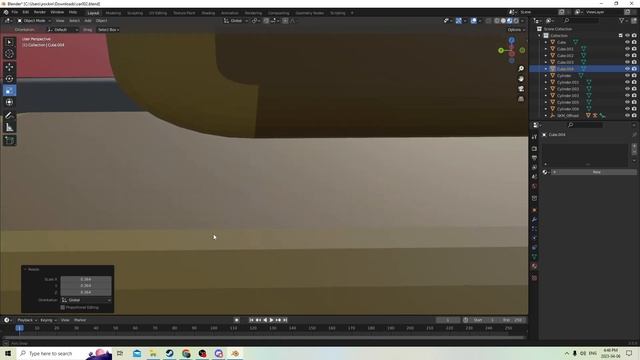Jump to the timeline end frame
This screenshot has width=640, height=360.
[x=285, y=320]
